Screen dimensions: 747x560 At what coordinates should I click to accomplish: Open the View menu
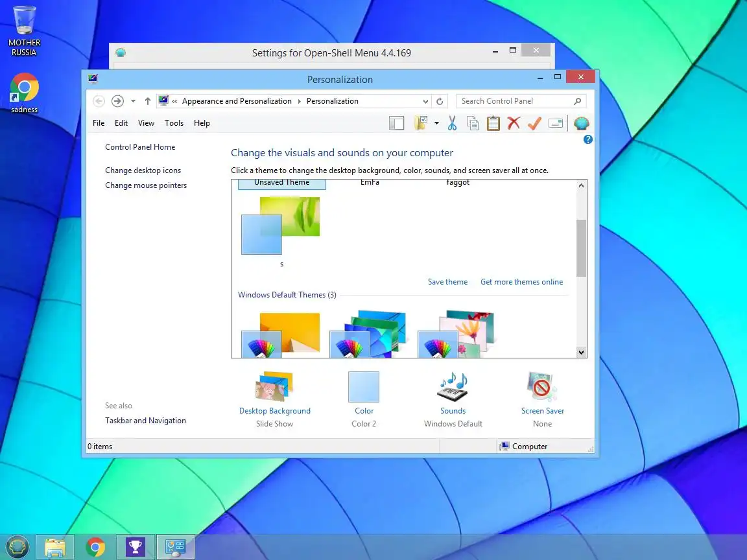pyautogui.click(x=147, y=123)
